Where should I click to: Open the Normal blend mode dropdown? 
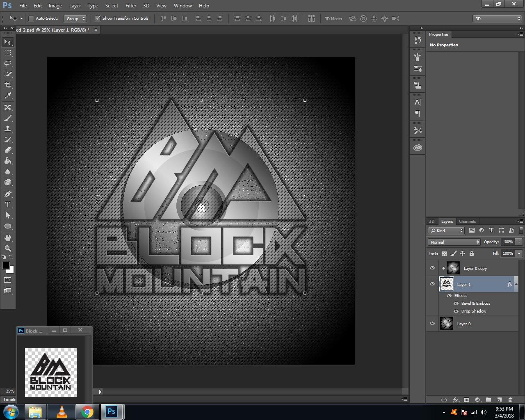pos(454,242)
